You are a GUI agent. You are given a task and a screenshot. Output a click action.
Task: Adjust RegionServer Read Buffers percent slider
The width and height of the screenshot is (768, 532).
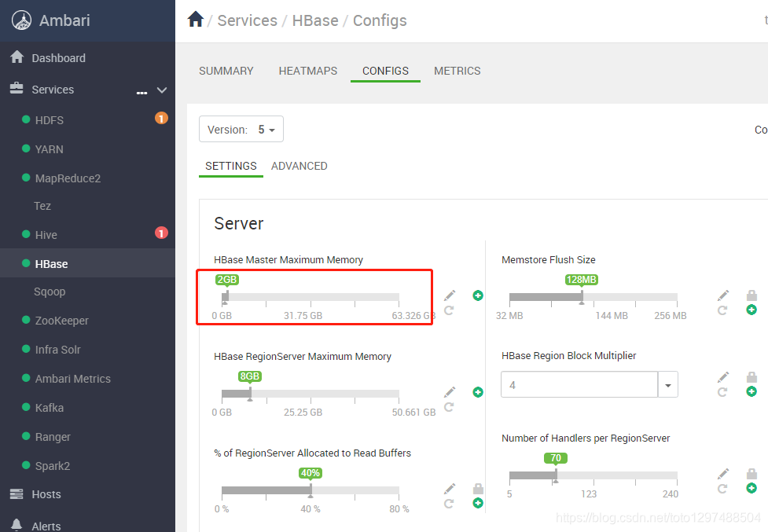(x=311, y=490)
